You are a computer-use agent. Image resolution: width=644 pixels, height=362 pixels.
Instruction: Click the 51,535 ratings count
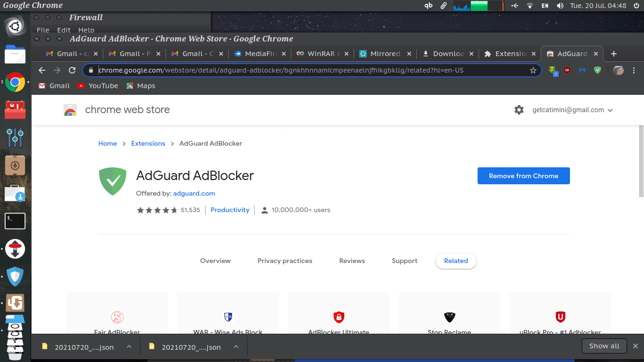[190, 210]
